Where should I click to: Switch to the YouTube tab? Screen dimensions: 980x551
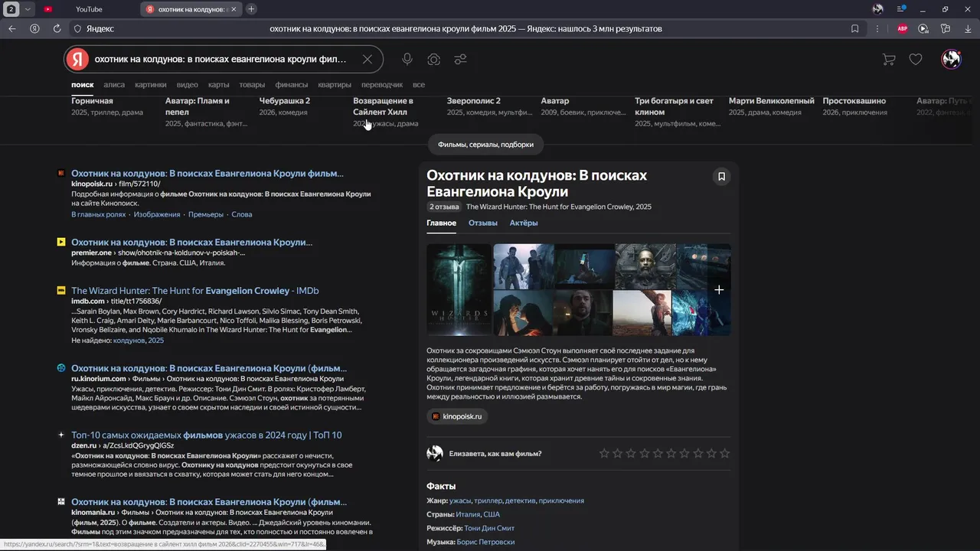tap(89, 9)
